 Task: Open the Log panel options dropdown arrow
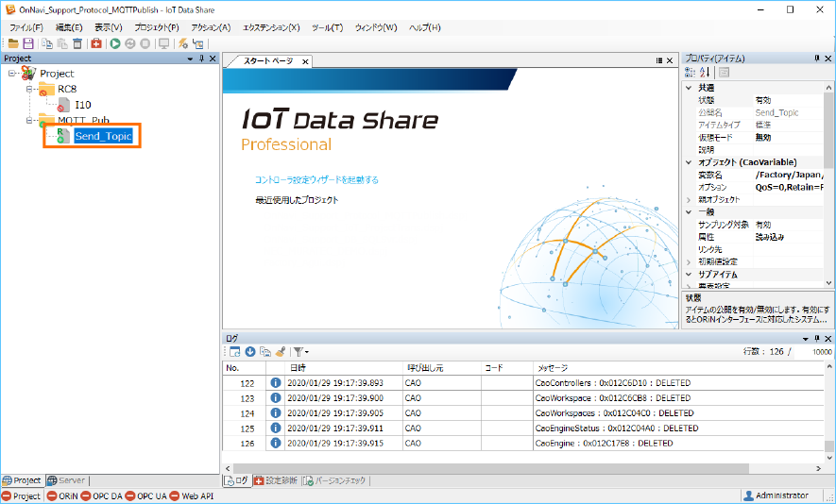805,339
